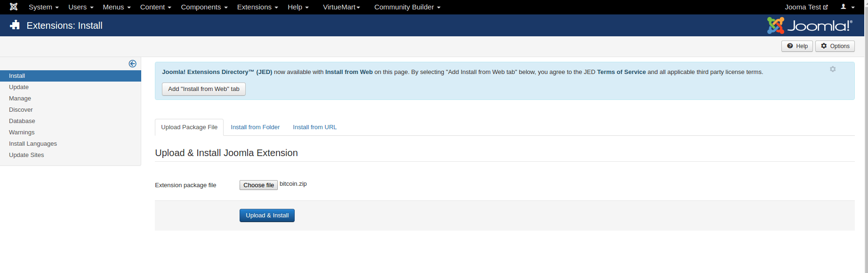The width and height of the screenshot is (868, 273).
Task: Open the Extensions menu
Action: 257,7
